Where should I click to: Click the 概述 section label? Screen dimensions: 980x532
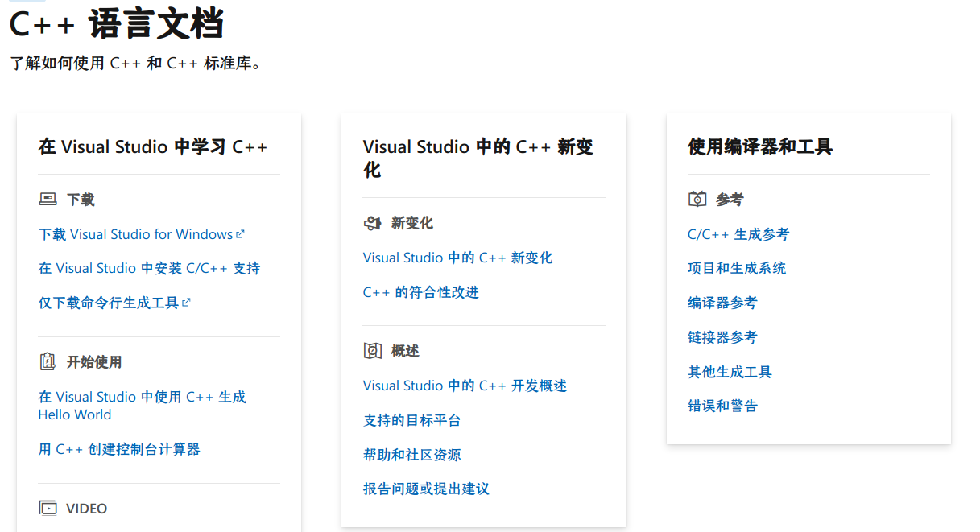(405, 351)
